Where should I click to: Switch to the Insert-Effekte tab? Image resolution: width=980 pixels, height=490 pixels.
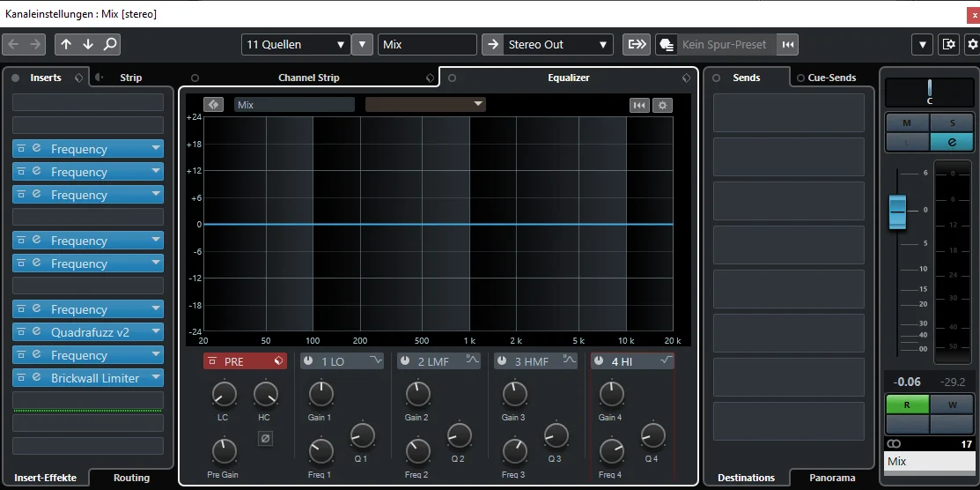click(x=45, y=478)
